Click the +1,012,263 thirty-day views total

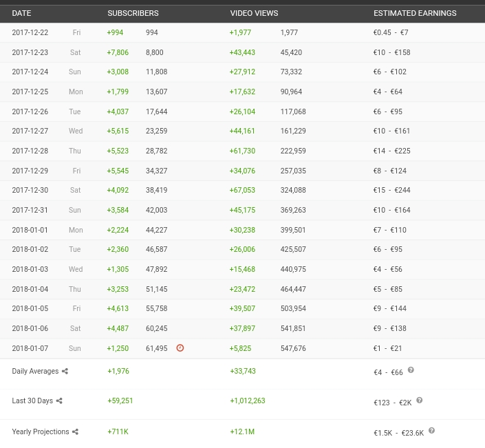tap(247, 401)
